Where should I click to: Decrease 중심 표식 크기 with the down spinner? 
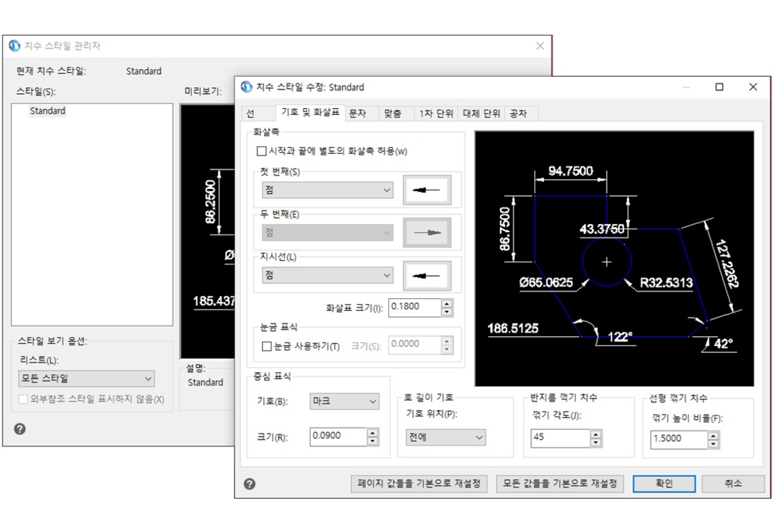(372, 441)
